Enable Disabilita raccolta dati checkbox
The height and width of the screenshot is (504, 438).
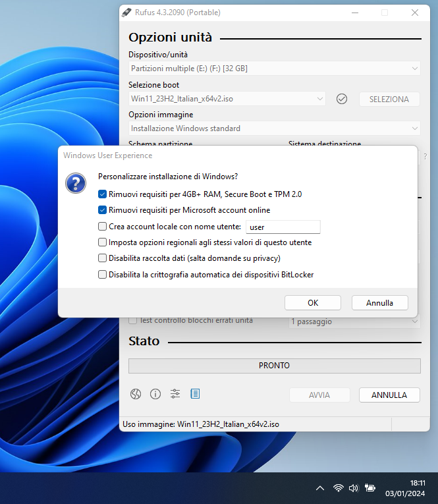click(x=103, y=258)
